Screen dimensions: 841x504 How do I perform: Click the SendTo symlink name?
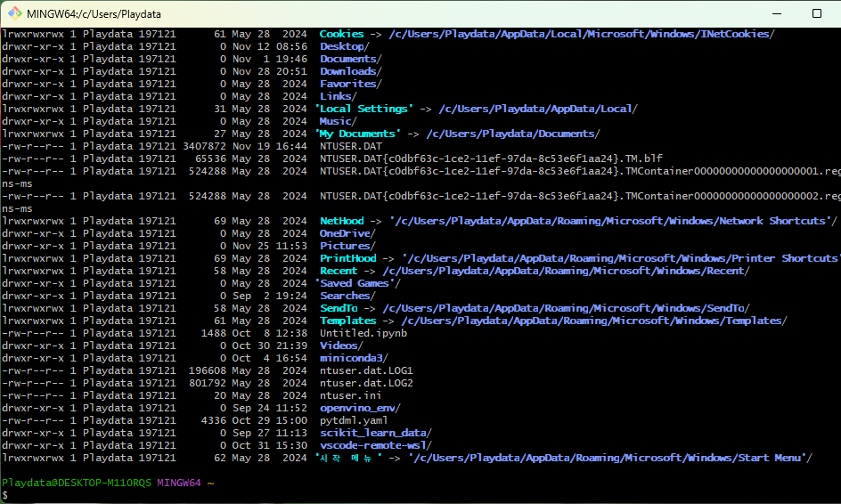tap(339, 308)
